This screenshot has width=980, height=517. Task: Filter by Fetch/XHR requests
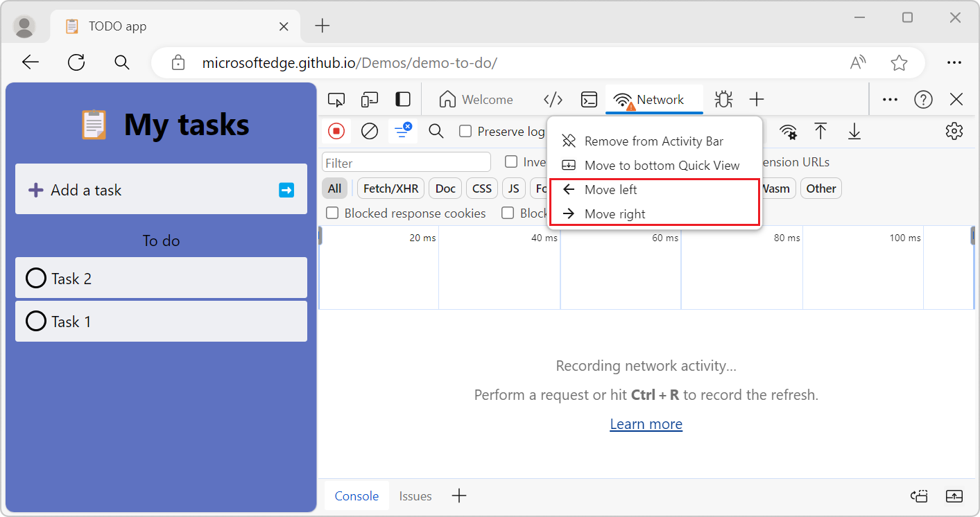click(x=390, y=189)
